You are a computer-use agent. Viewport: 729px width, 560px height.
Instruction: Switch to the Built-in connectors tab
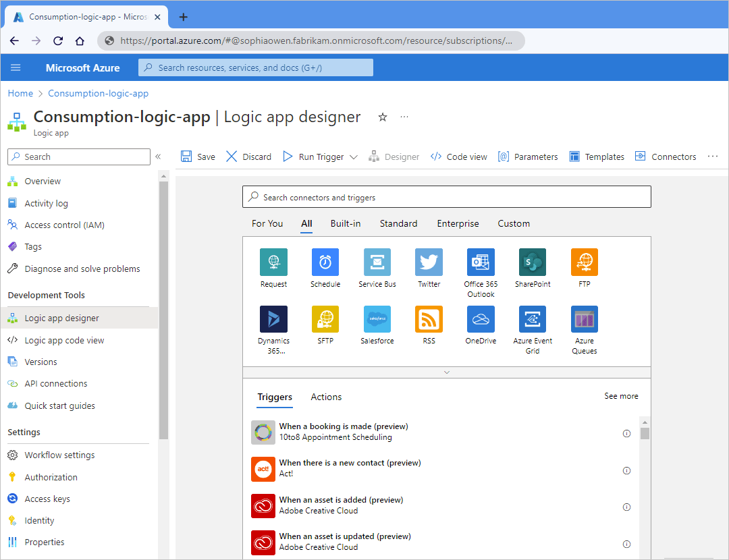coord(346,223)
